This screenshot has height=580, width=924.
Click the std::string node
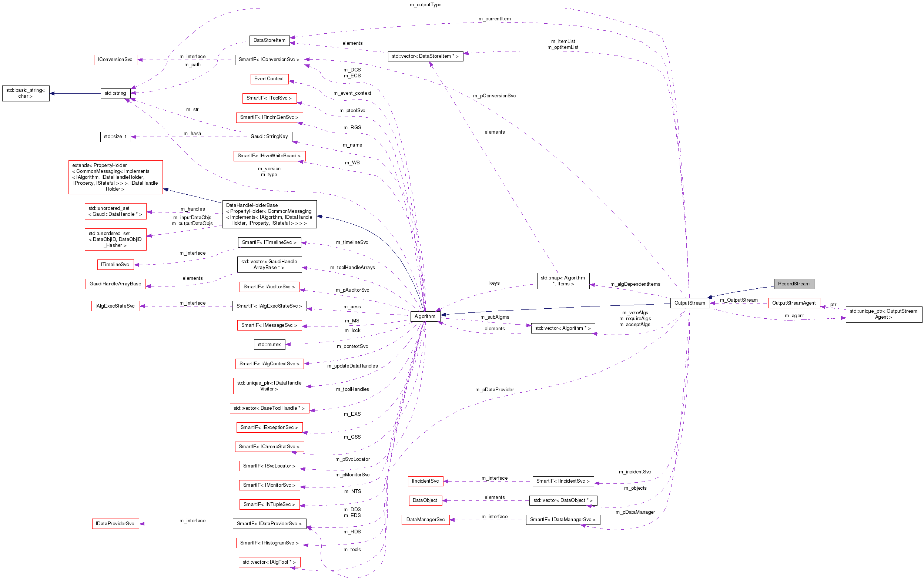pyautogui.click(x=115, y=93)
